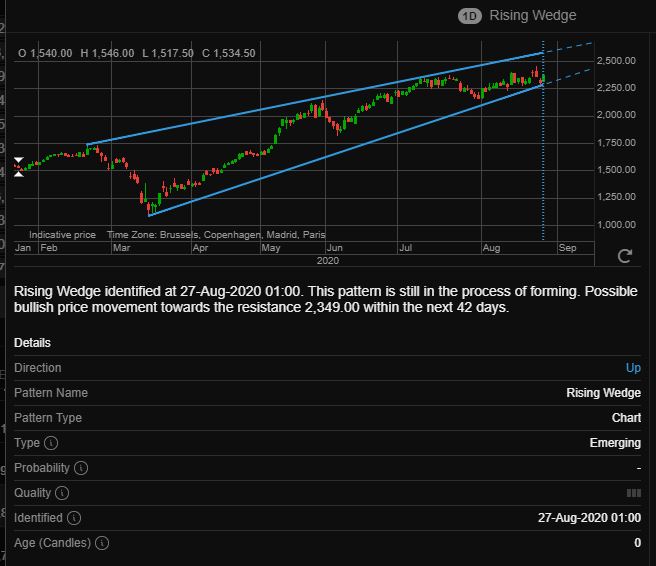Click the Up direction value

[633, 368]
